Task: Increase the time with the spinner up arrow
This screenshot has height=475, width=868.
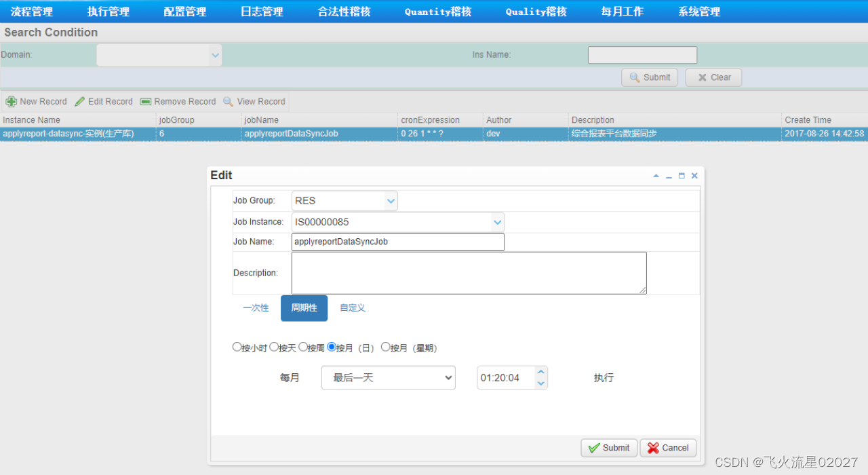Action: tap(540, 372)
